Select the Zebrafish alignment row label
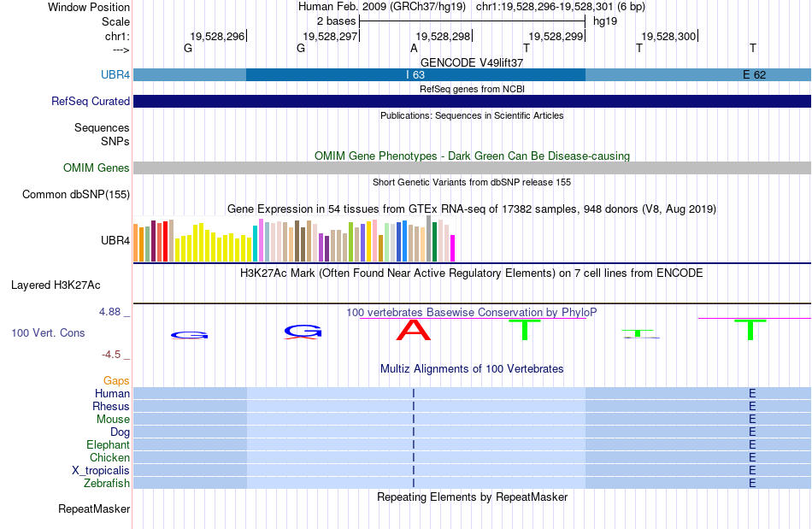This screenshot has height=529, width=812. [x=107, y=483]
